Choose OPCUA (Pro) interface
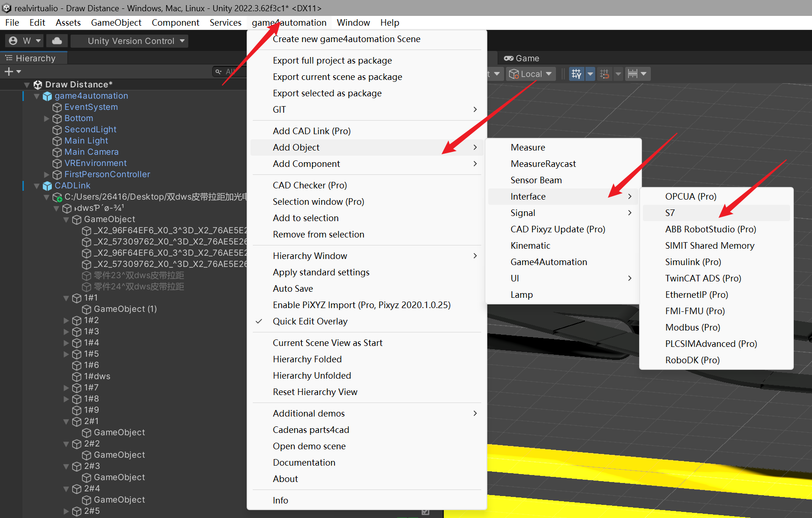Image resolution: width=812 pixels, height=518 pixels. tap(716, 196)
